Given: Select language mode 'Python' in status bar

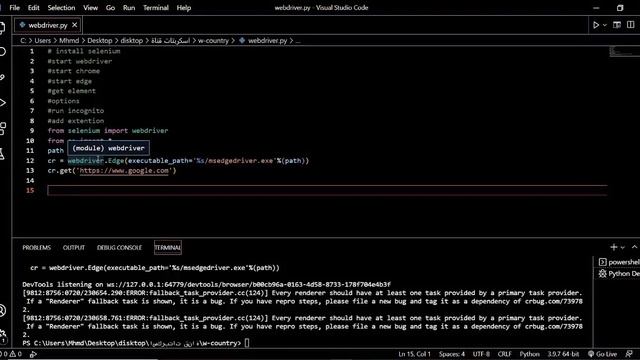Looking at the screenshot, I should [529, 354].
